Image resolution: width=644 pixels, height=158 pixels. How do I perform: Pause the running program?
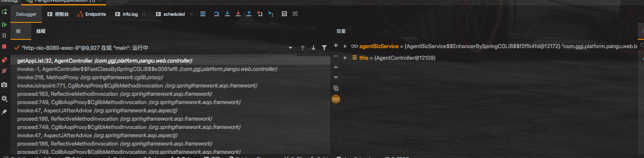4,36
